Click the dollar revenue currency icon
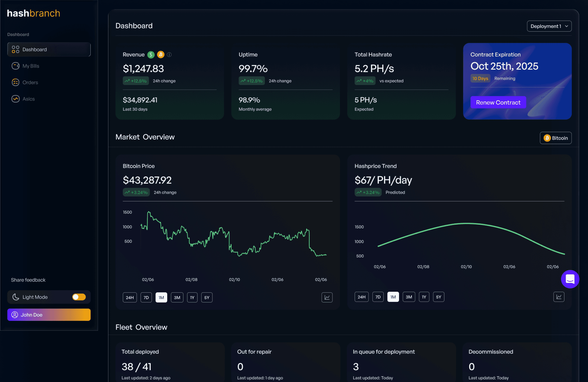 tap(151, 55)
